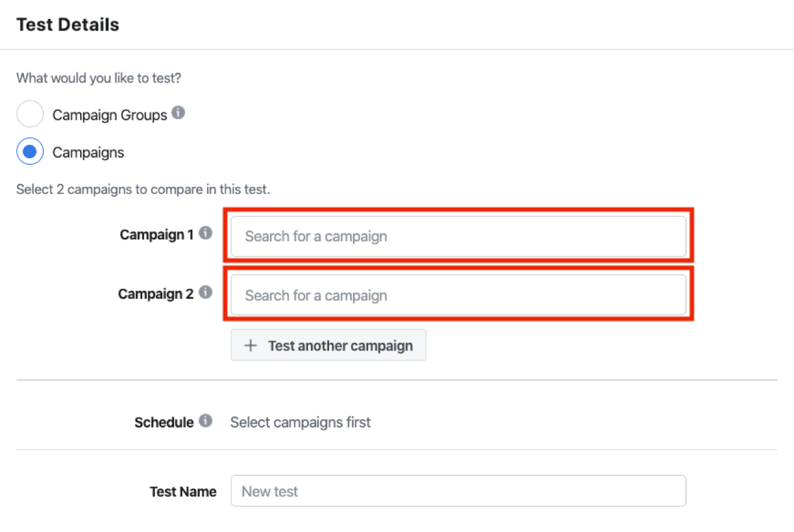The height and width of the screenshot is (532, 794).
Task: Click the Schedule label
Action: point(162,421)
